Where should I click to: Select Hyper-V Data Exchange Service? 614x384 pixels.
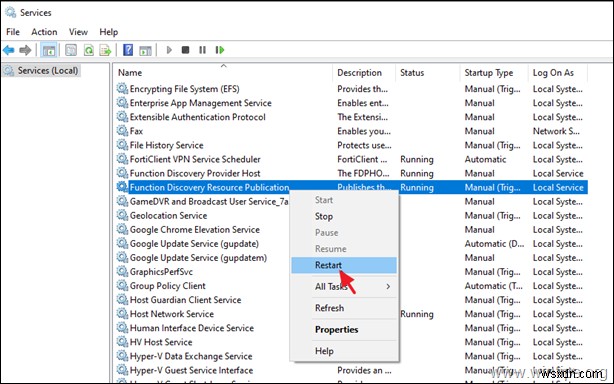click(191, 356)
